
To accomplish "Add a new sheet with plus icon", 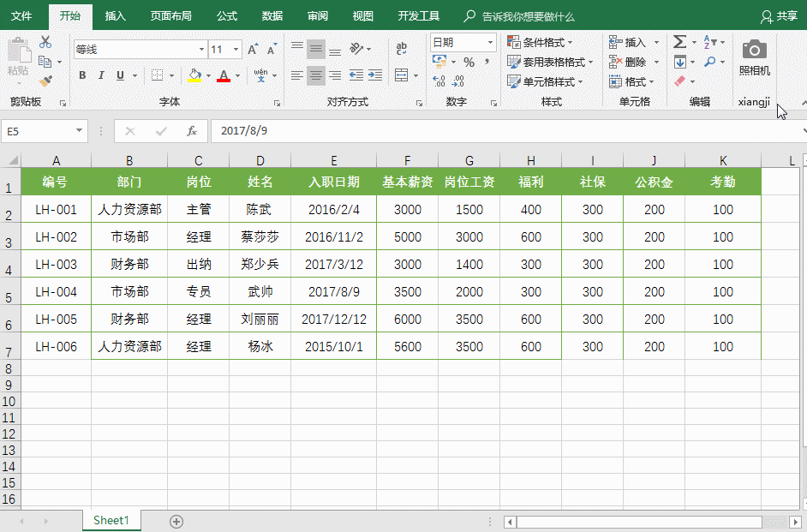I will click(176, 522).
